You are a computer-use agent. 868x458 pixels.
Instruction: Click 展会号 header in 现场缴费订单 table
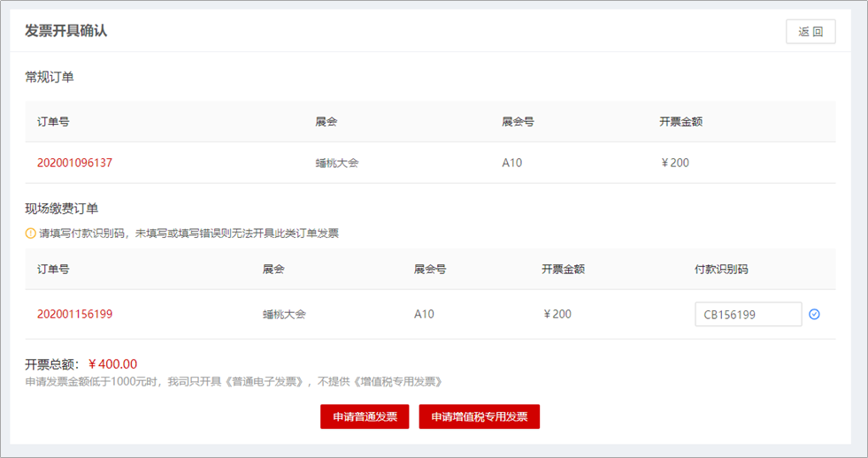(430, 270)
